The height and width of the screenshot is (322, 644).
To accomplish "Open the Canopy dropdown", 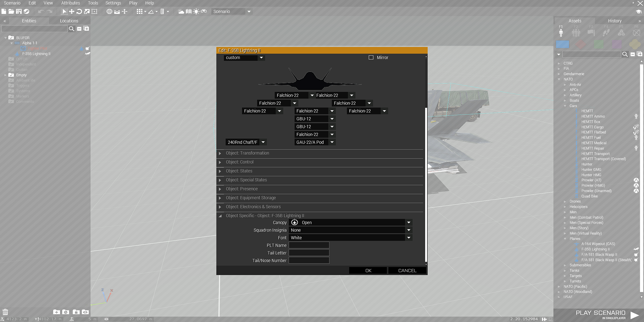I will click(x=350, y=223).
